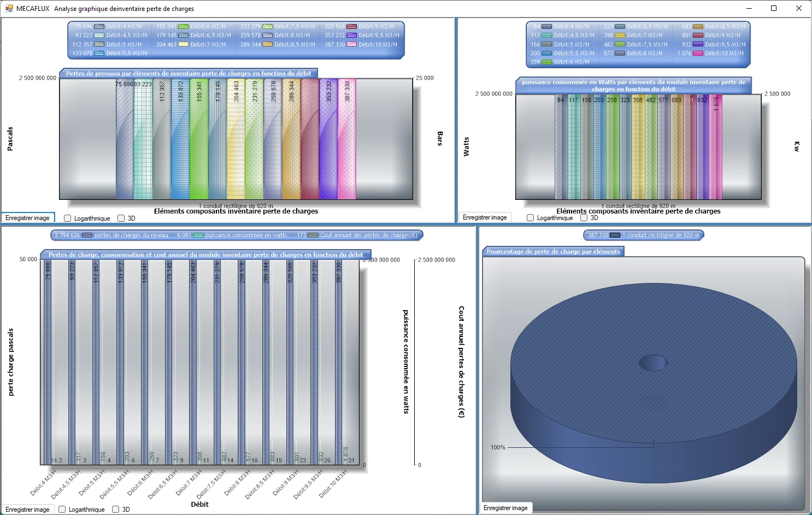Click the 'pertes de charges du reseau' legend swatch
This screenshot has height=515, width=812.
(x=87, y=235)
